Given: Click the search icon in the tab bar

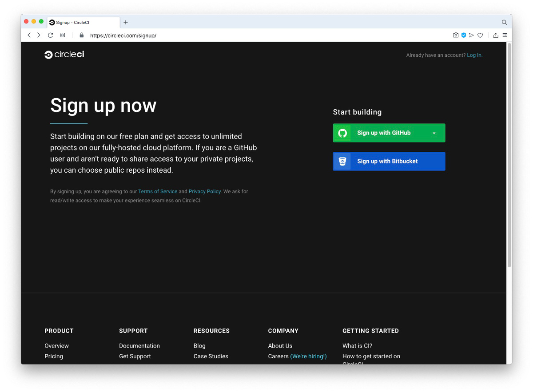Looking at the screenshot, I should 504,22.
